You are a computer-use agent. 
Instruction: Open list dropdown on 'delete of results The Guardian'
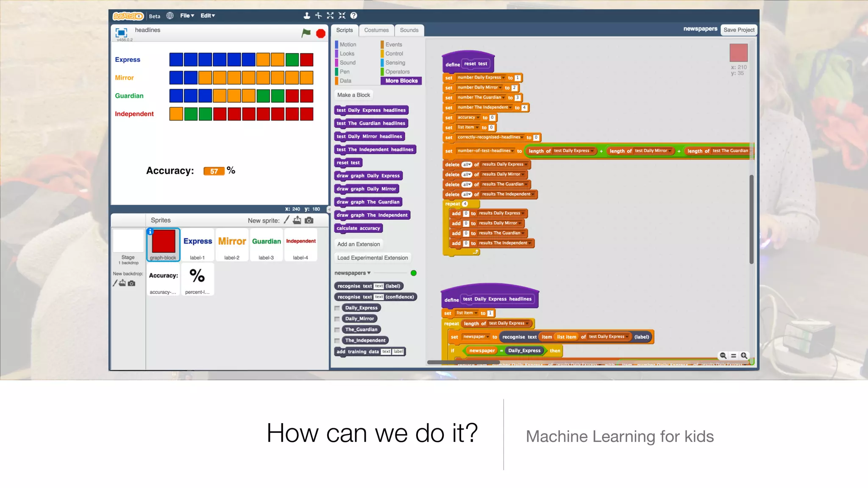coord(526,185)
